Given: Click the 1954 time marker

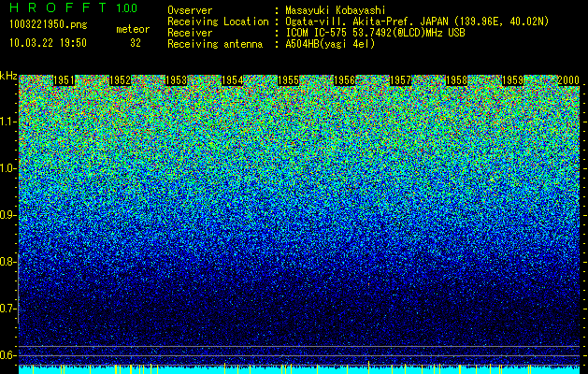Looking at the screenshot, I should 232,80.
